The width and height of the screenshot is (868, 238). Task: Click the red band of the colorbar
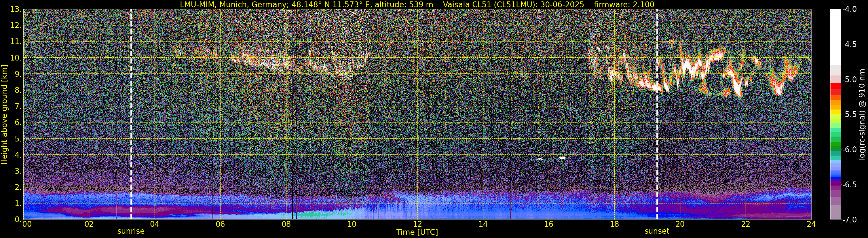click(835, 86)
